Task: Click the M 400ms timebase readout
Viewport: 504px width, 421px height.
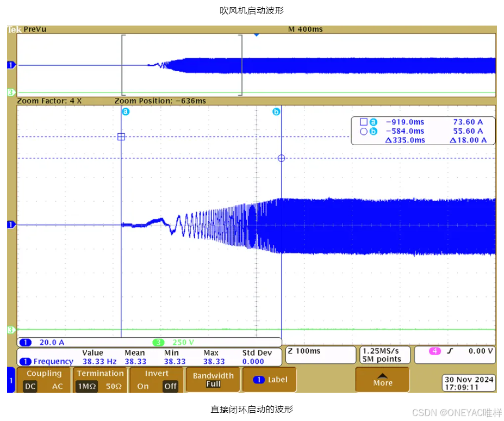Action: click(x=306, y=29)
